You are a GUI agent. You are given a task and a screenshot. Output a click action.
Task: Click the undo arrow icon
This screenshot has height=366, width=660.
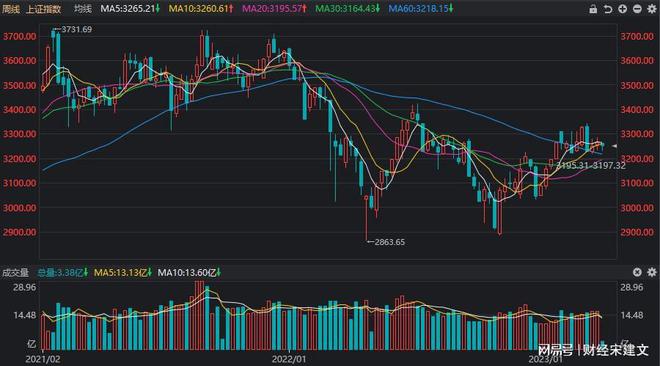[x=608, y=9]
